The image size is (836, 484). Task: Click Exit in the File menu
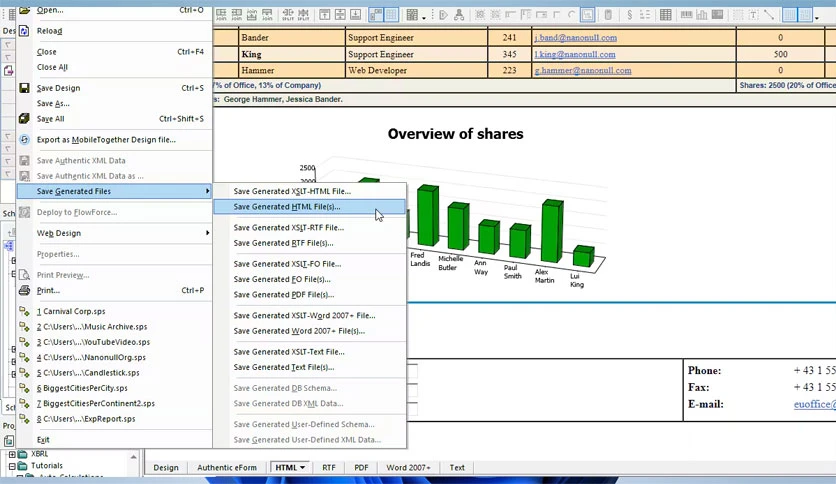pyautogui.click(x=114, y=440)
